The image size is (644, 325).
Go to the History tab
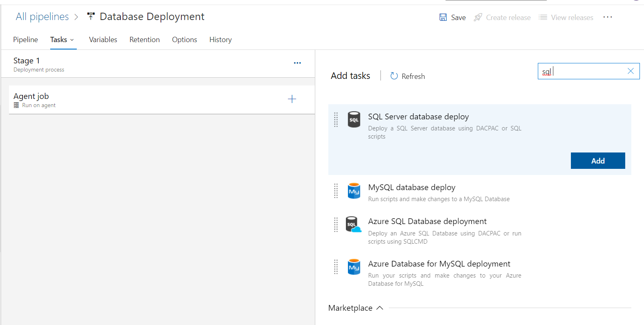click(221, 40)
